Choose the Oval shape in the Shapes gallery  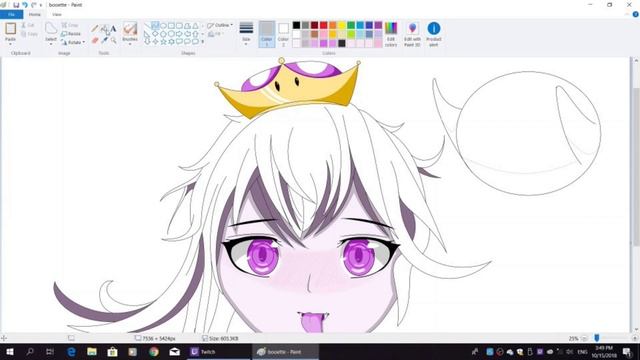pos(163,26)
